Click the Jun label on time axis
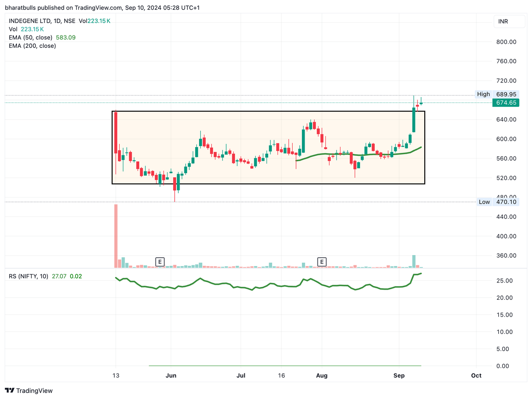 pyautogui.click(x=171, y=376)
